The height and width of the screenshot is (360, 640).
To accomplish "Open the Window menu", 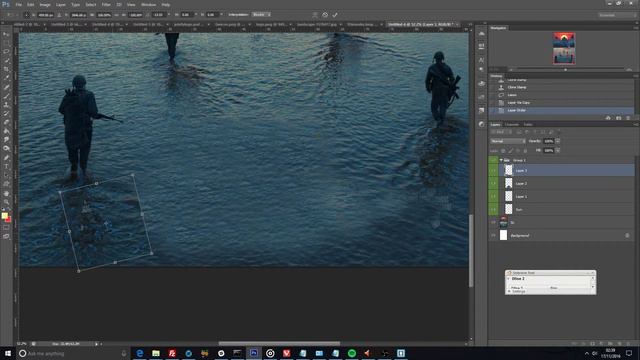I will pyautogui.click(x=148, y=4).
